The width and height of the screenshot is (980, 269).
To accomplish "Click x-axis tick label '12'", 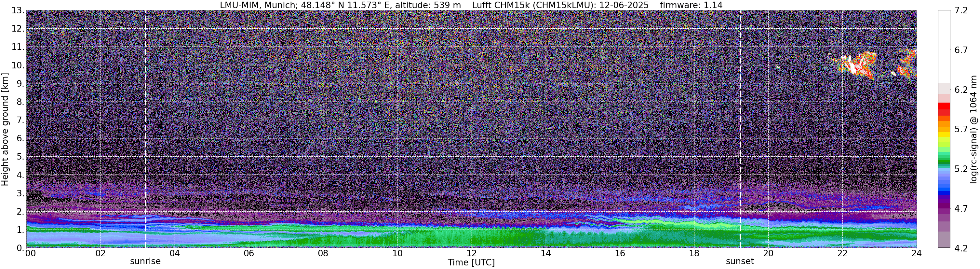I will (x=471, y=253).
